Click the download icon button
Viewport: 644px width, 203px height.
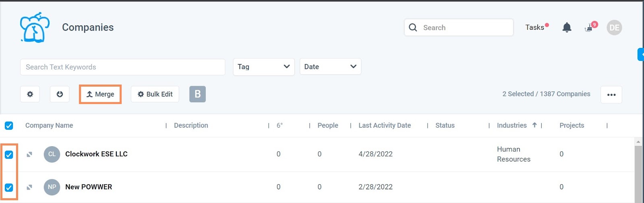[60, 94]
